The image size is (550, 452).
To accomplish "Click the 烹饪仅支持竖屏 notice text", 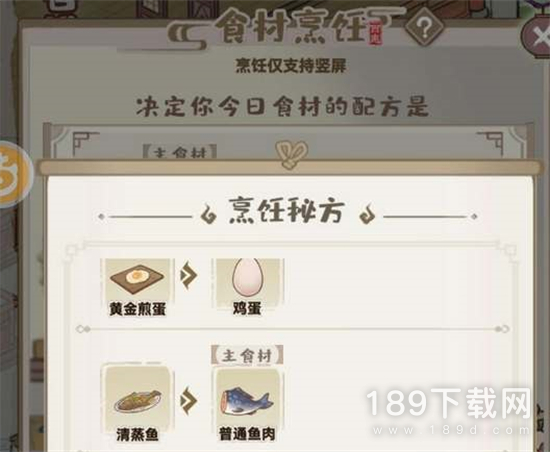I will pyautogui.click(x=291, y=66).
